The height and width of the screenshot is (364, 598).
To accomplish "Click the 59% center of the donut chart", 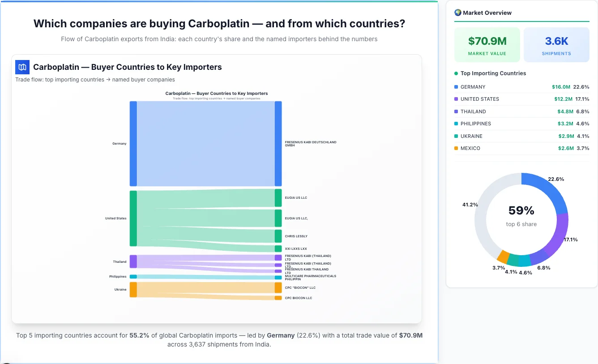I will pyautogui.click(x=521, y=210).
